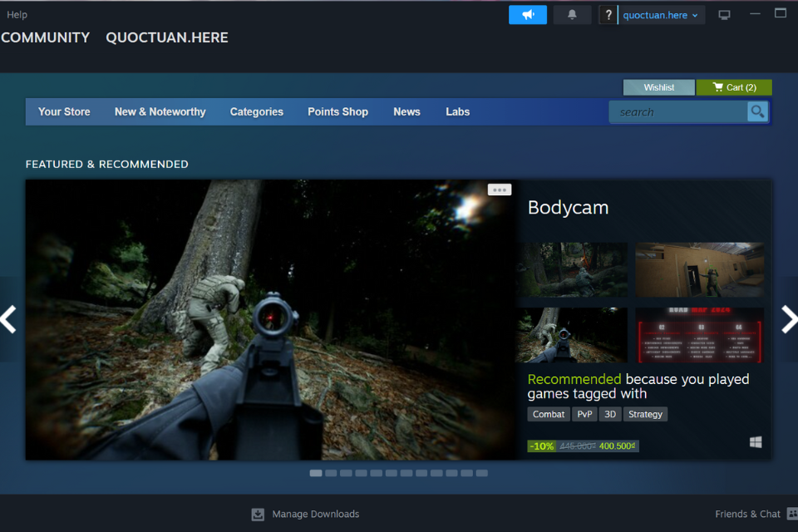Open the Help menu

17,15
